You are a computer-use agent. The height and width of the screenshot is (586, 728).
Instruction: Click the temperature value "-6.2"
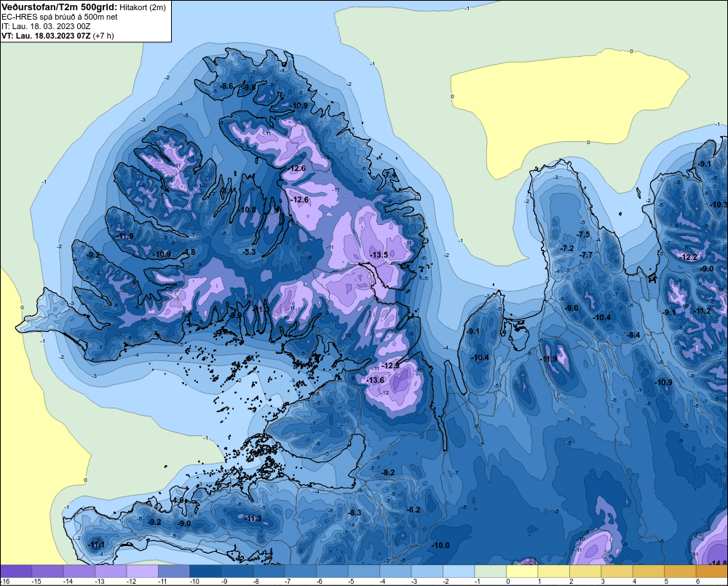414,510
